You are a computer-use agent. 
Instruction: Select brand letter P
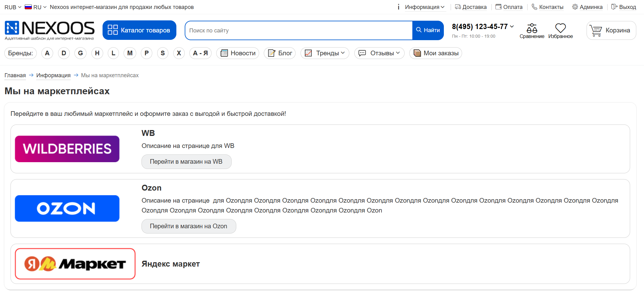click(x=147, y=53)
